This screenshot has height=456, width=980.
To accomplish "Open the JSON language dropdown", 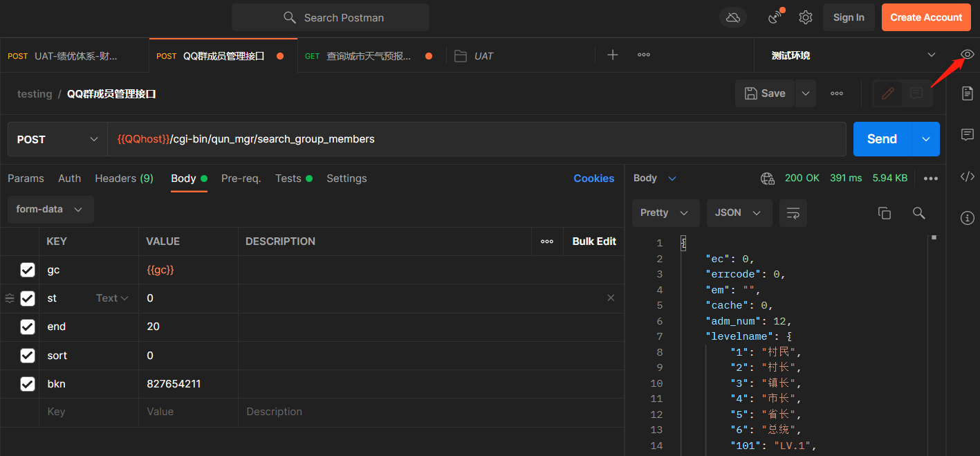I will coord(739,213).
